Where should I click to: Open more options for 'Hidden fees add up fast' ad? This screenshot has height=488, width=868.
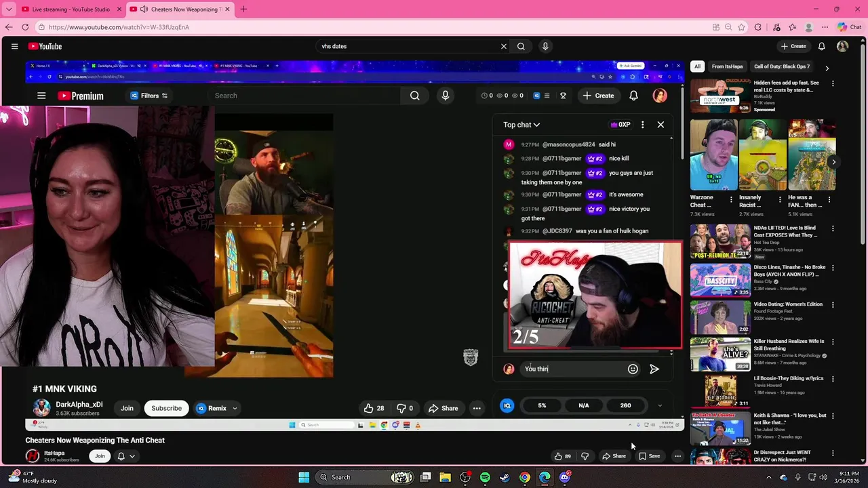833,83
